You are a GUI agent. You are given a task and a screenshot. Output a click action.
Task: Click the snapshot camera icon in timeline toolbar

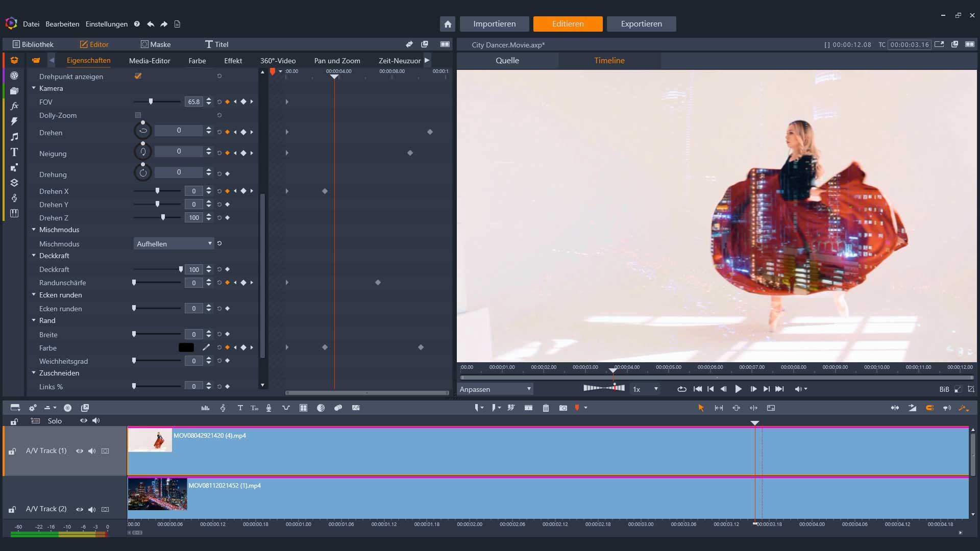[563, 408]
